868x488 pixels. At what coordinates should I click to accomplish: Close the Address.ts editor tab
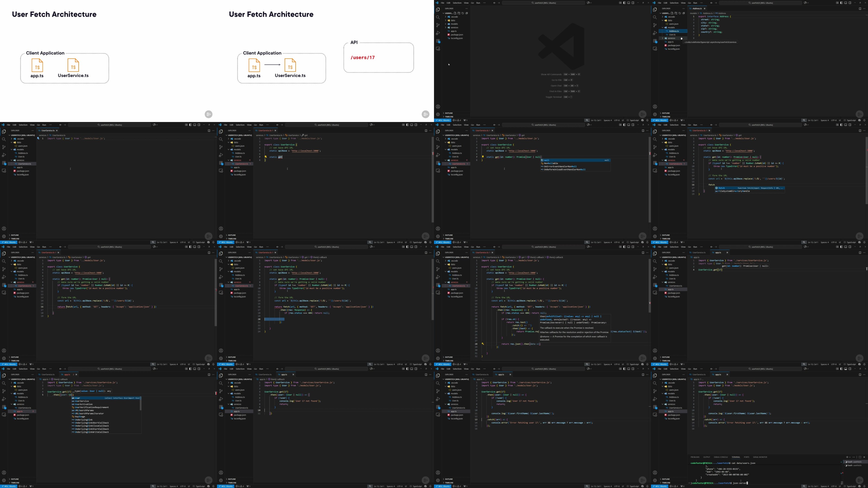click(705, 8)
